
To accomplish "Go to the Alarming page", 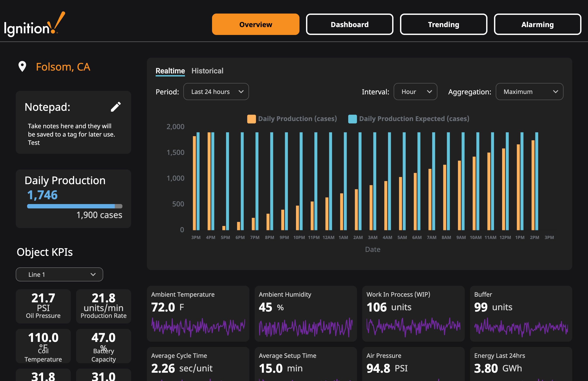I will pos(537,24).
